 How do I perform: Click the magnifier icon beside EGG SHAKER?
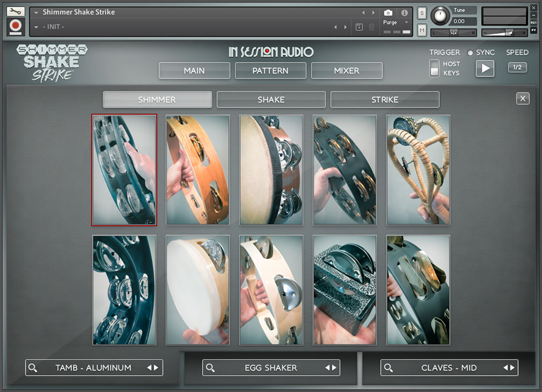pos(210,368)
